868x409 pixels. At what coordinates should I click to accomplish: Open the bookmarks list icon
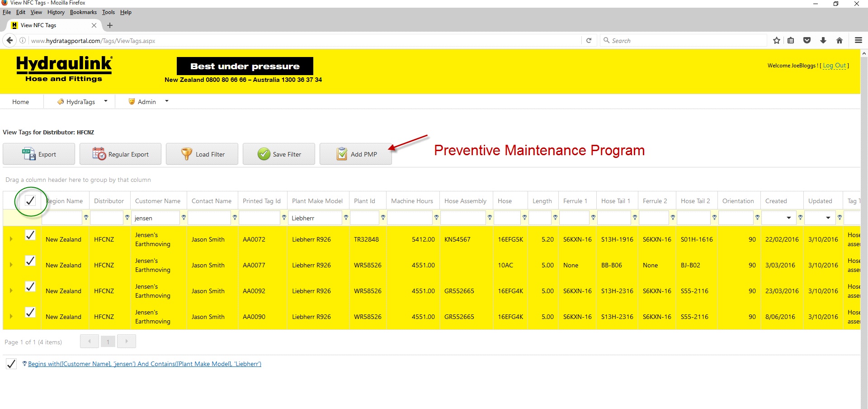(791, 40)
